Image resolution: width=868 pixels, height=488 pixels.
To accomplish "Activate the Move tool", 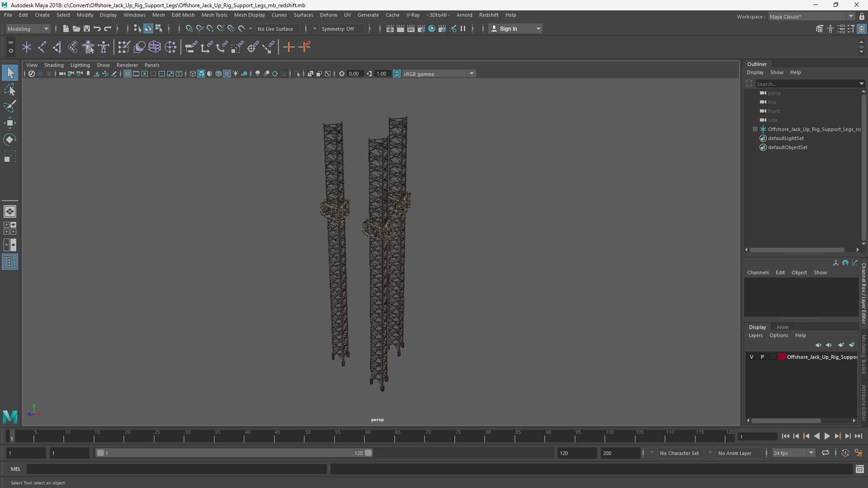I will (x=10, y=123).
